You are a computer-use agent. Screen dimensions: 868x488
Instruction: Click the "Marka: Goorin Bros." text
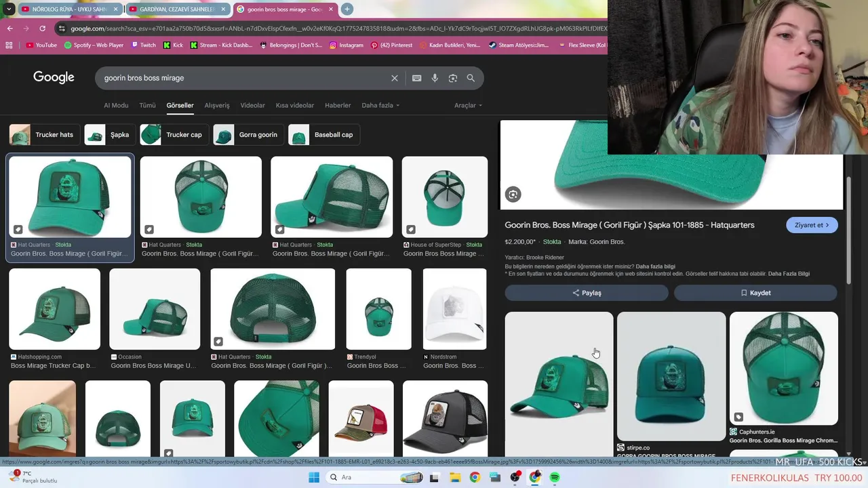[x=597, y=242]
